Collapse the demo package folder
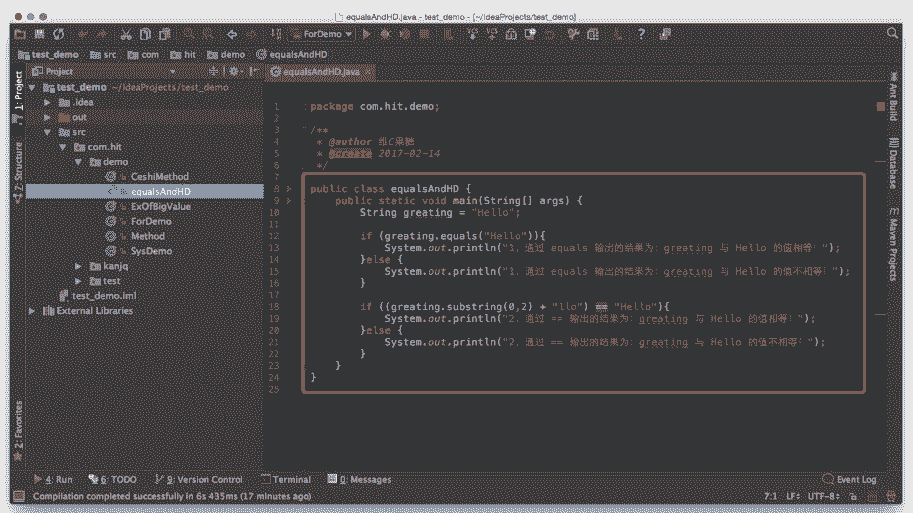This screenshot has height=513, width=913. [79, 162]
